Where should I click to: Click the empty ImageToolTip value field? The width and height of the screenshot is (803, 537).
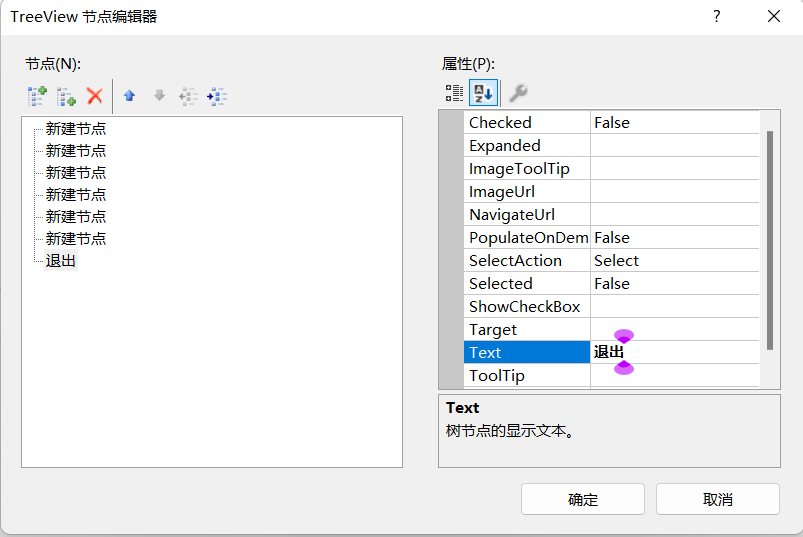click(674, 169)
